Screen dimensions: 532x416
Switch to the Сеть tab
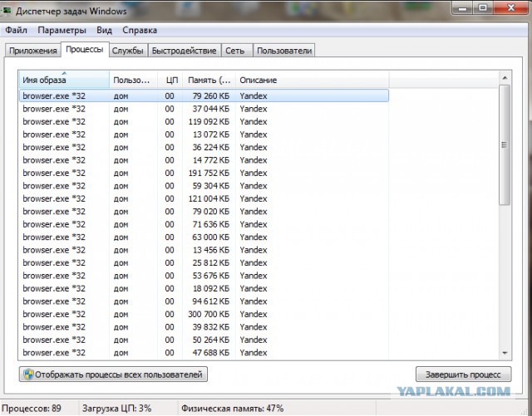[x=235, y=51]
